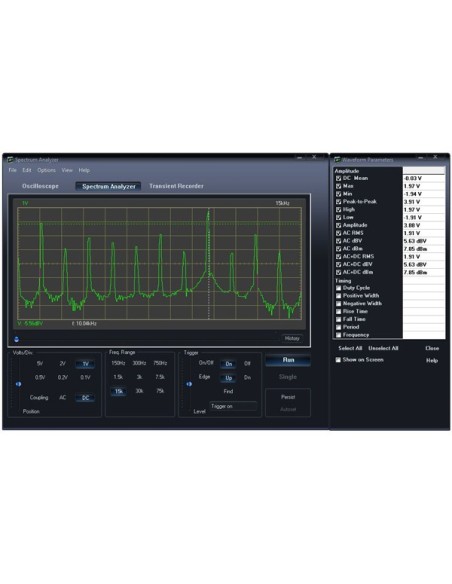Set Volts/Div to 0.5V
Screen dimensions: 452x584
(x=40, y=377)
